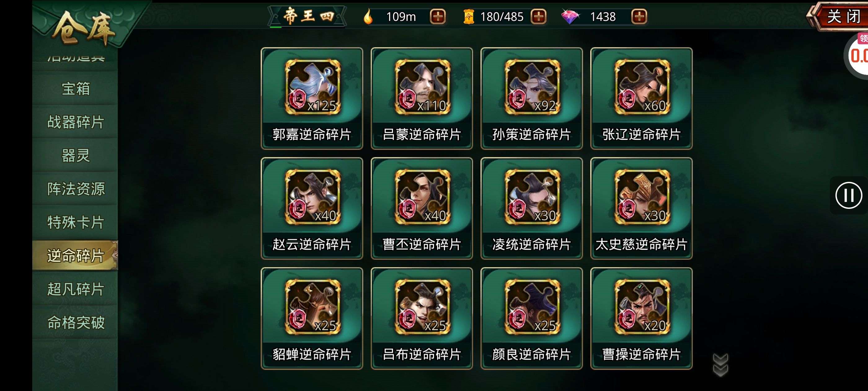Open the 特殊卡片 sidebar tab
The width and height of the screenshot is (868, 391).
pos(75,222)
